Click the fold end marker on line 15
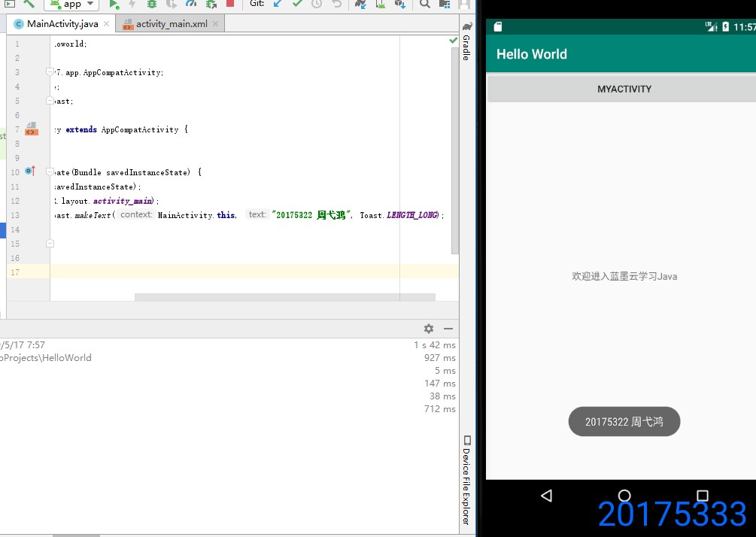This screenshot has width=756, height=537. point(50,244)
